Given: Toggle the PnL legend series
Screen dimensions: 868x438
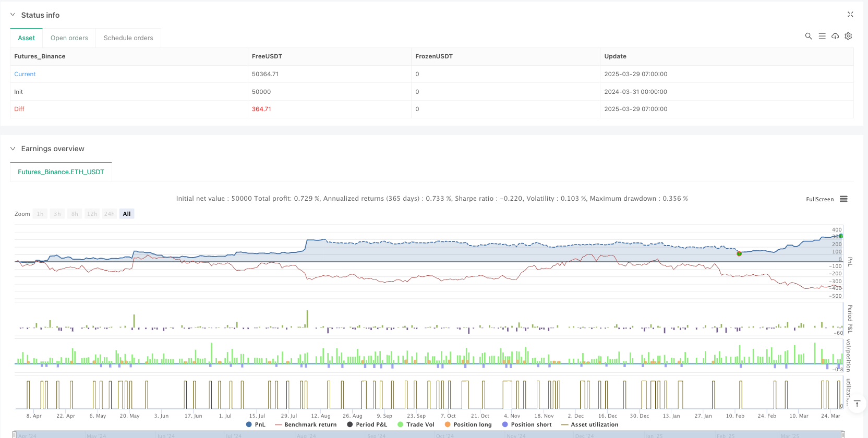Looking at the screenshot, I should [256, 424].
